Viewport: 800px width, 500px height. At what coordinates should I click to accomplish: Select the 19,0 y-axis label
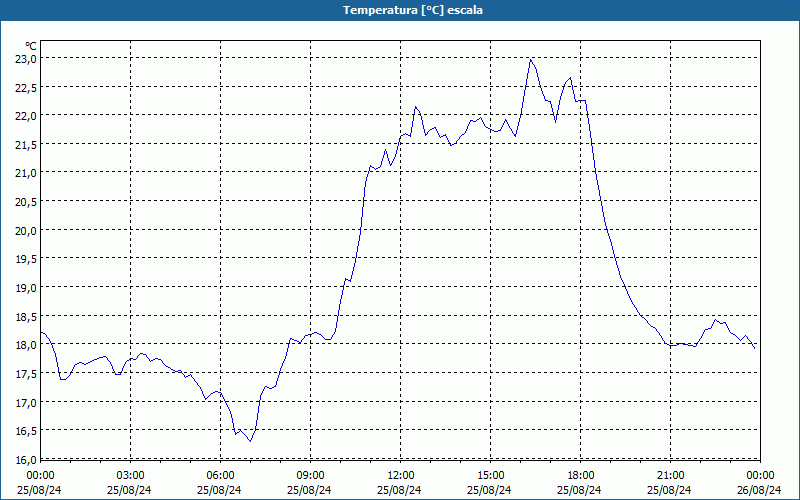click(x=26, y=288)
